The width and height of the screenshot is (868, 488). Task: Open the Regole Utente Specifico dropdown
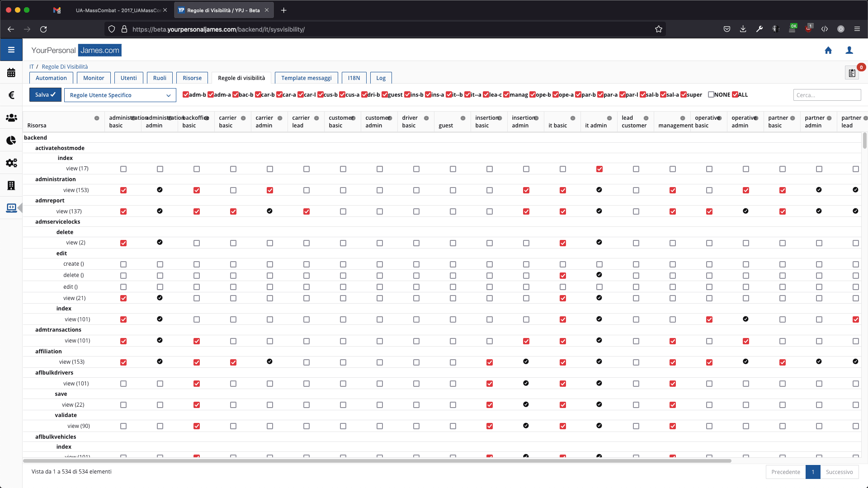[x=120, y=95]
